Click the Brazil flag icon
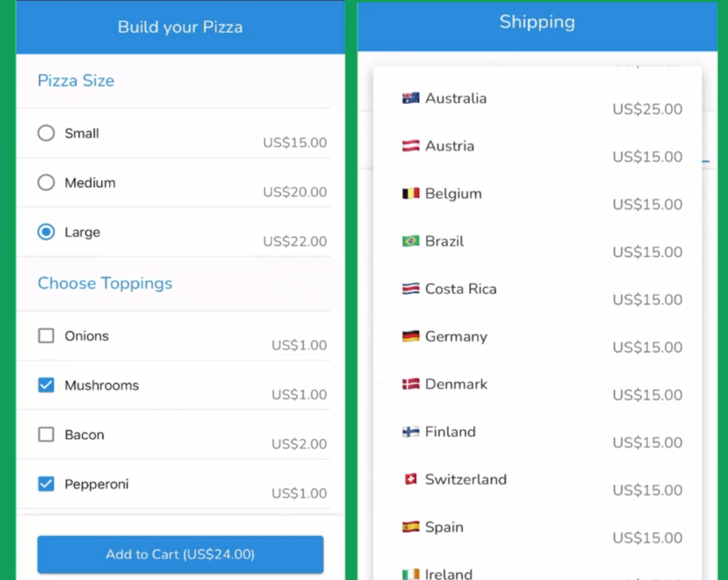728x580 pixels. click(411, 241)
